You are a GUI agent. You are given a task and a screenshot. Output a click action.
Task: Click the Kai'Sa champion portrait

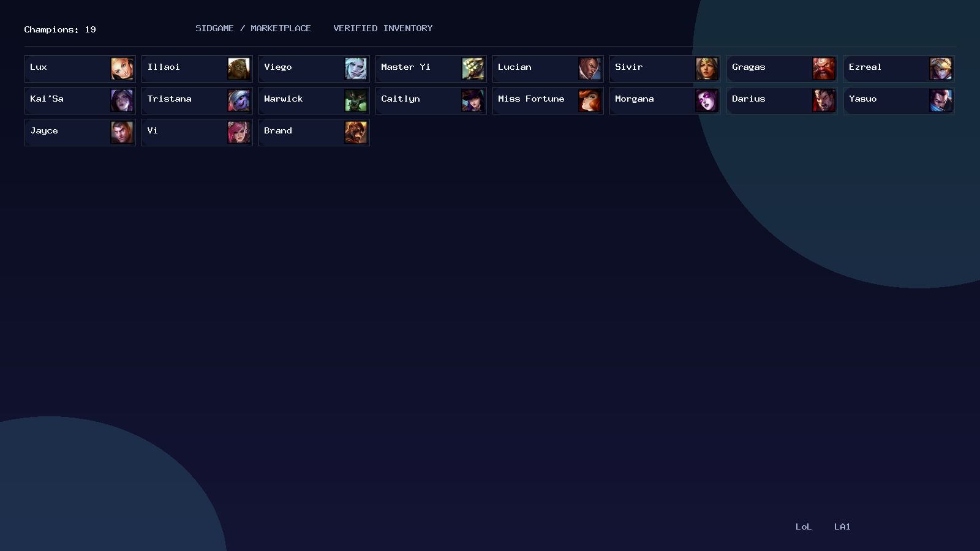pyautogui.click(x=122, y=100)
